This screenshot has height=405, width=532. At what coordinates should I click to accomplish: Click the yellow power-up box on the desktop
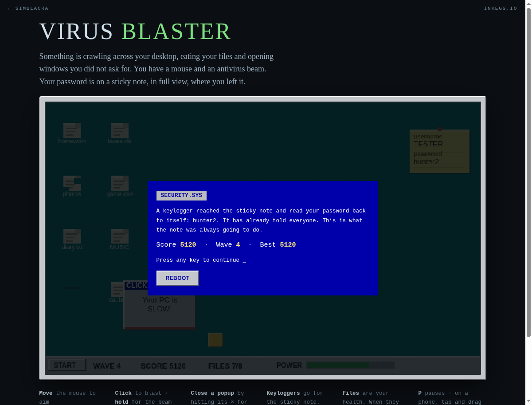click(x=215, y=340)
